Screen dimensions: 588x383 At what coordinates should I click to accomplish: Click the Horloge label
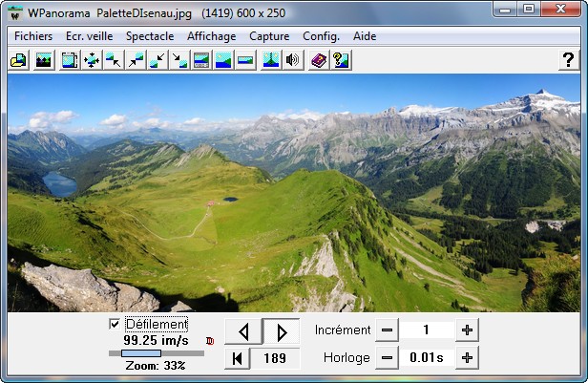346,357
